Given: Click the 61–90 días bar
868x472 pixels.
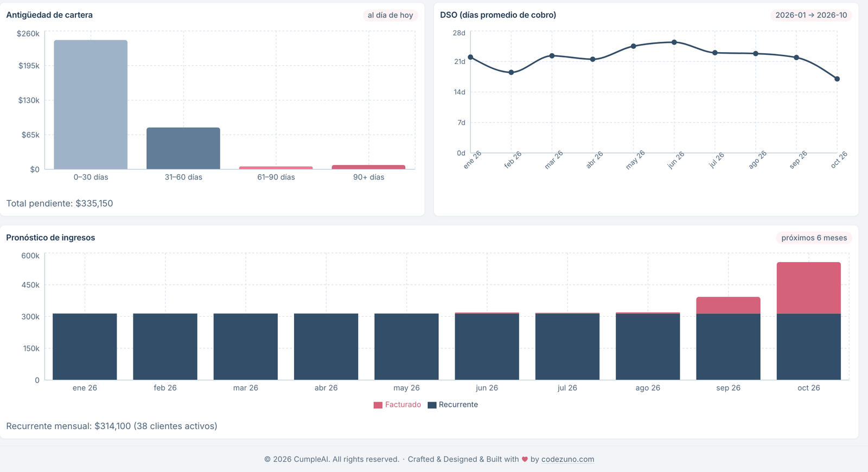Looking at the screenshot, I should tap(276, 168).
